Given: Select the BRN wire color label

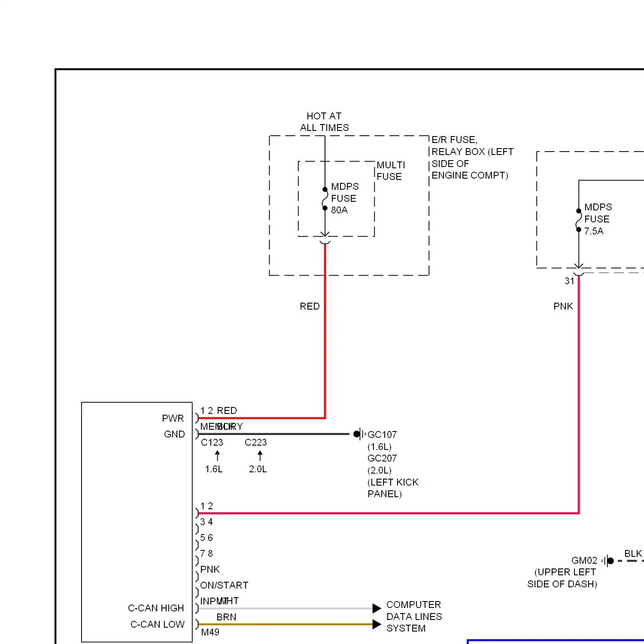Looking at the screenshot, I should pyautogui.click(x=226, y=617).
